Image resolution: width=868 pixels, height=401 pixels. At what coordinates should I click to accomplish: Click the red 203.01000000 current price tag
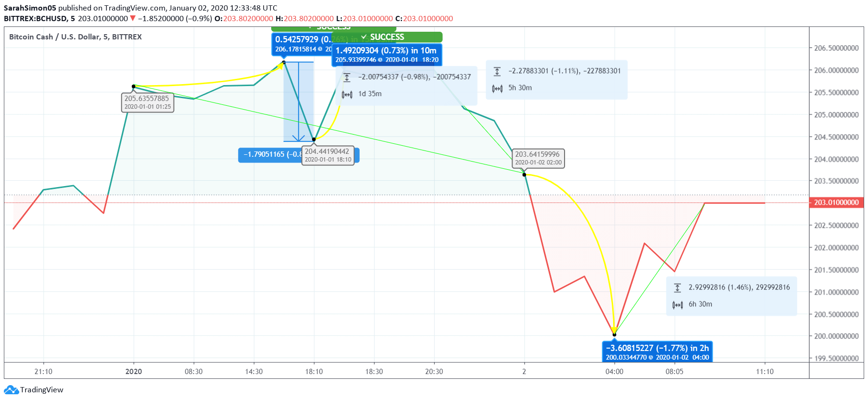pyautogui.click(x=836, y=202)
